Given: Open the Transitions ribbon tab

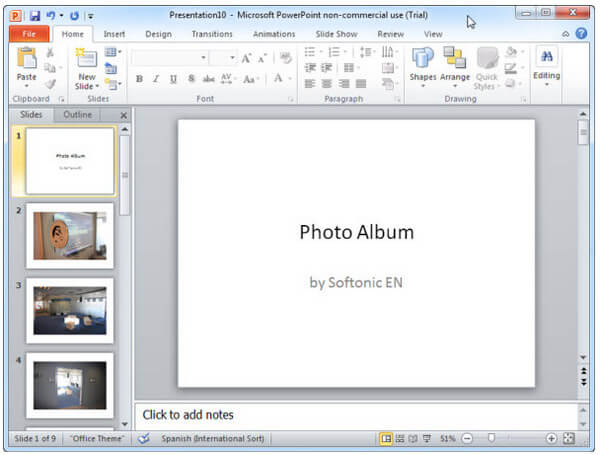Looking at the screenshot, I should [212, 33].
